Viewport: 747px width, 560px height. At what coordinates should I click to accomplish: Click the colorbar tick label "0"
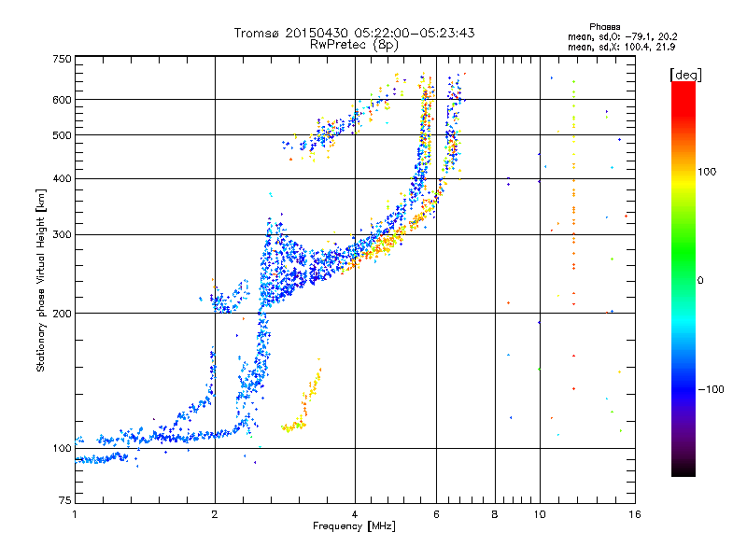pos(700,281)
